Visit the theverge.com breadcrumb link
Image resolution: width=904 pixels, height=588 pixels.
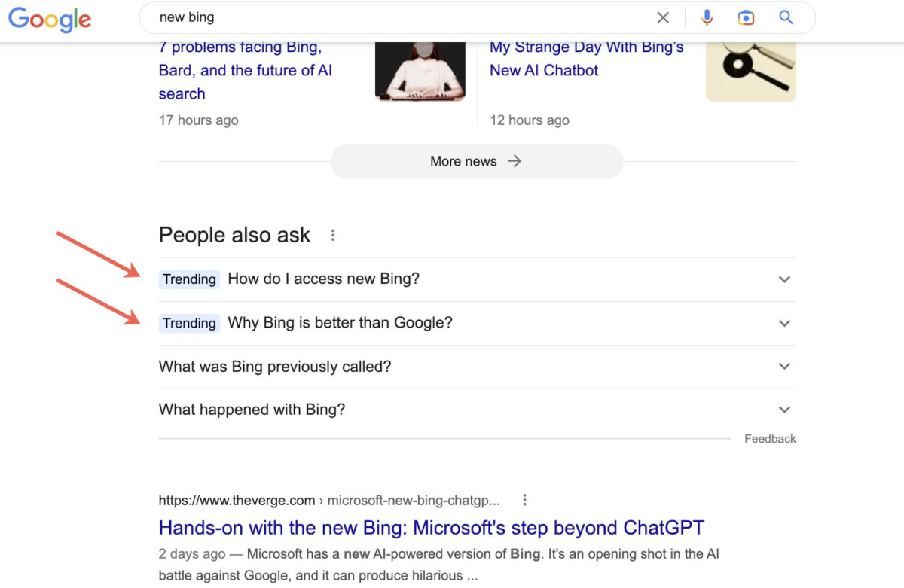pyautogui.click(x=236, y=499)
